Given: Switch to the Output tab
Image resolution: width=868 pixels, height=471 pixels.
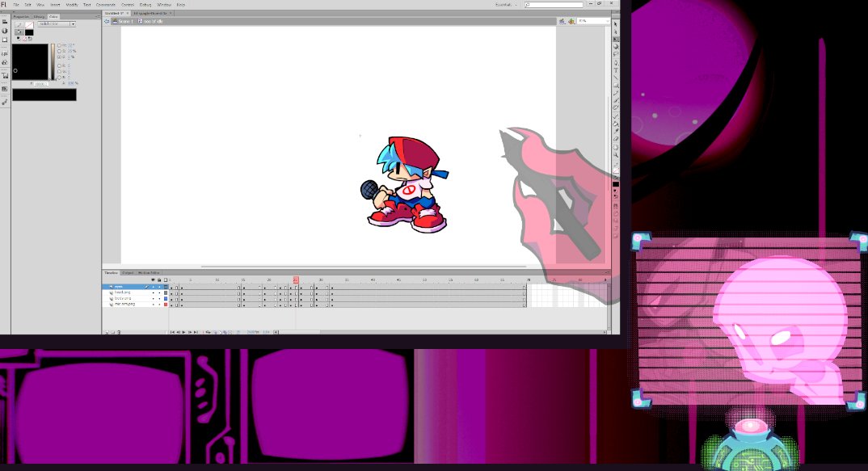Looking at the screenshot, I should click(128, 273).
